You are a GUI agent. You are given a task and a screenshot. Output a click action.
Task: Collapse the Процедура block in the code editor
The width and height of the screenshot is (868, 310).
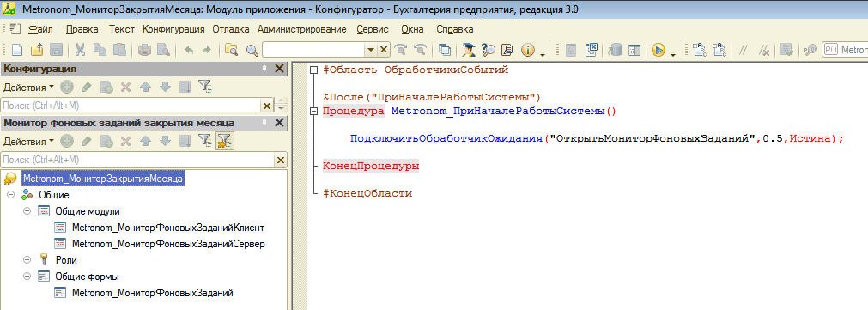tap(314, 111)
